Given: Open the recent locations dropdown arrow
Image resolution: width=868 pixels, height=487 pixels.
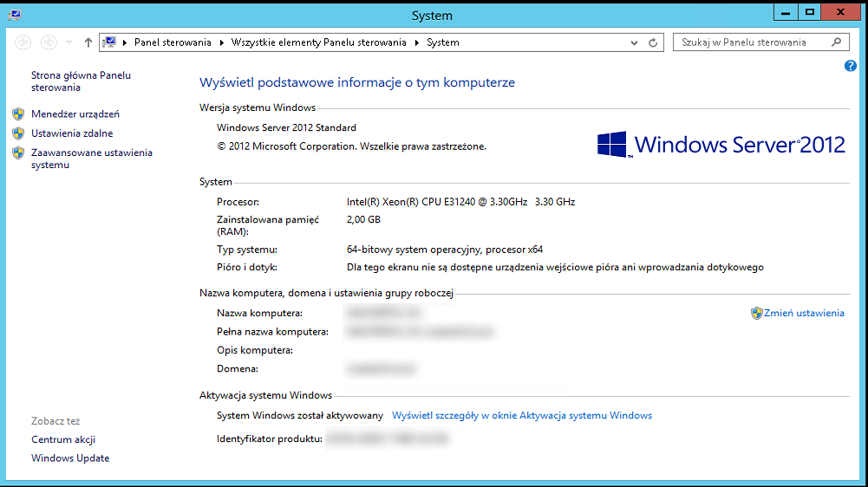Looking at the screenshot, I should (69, 42).
